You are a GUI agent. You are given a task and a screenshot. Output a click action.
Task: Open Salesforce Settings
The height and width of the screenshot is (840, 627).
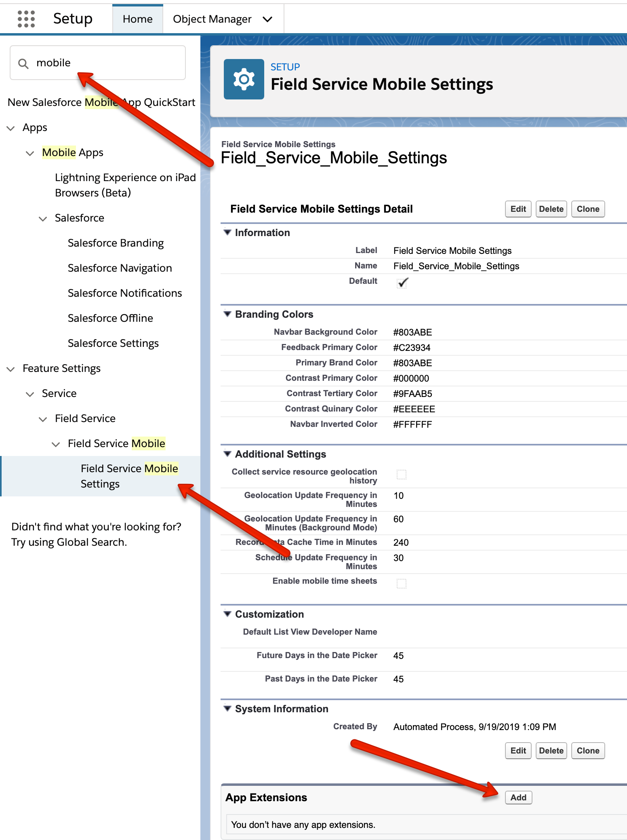(113, 343)
